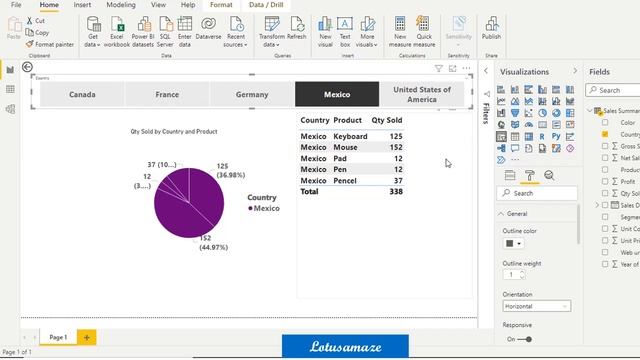
Task: Select the R script visual icon
Action: [x=542, y=137]
